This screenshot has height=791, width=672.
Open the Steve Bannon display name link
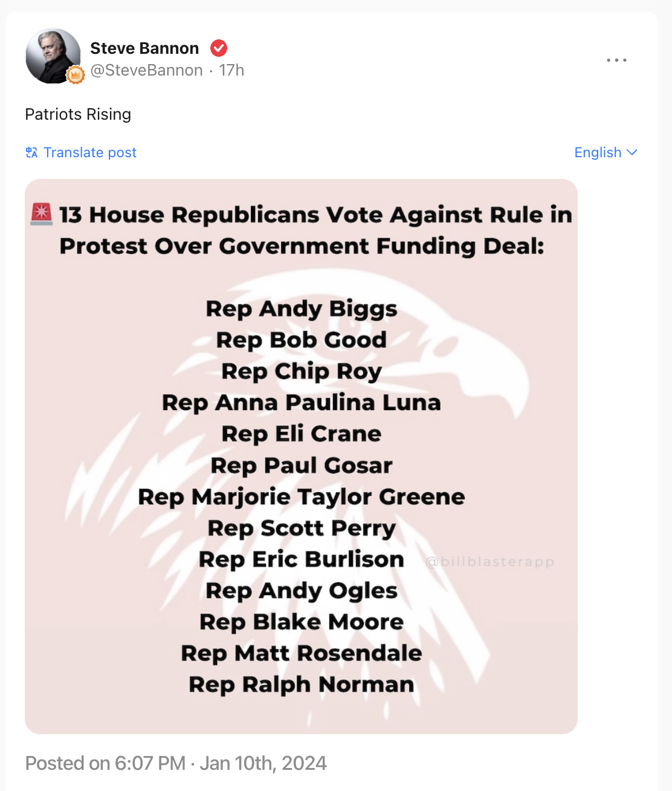144,48
